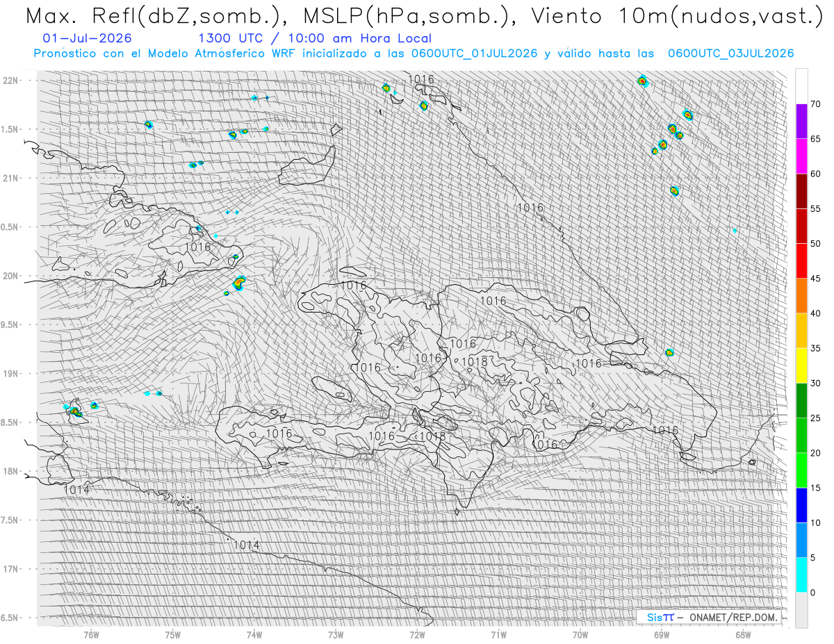This screenshot has width=834, height=644.
Task: Click the colorbar value label 10
Action: tap(815, 522)
